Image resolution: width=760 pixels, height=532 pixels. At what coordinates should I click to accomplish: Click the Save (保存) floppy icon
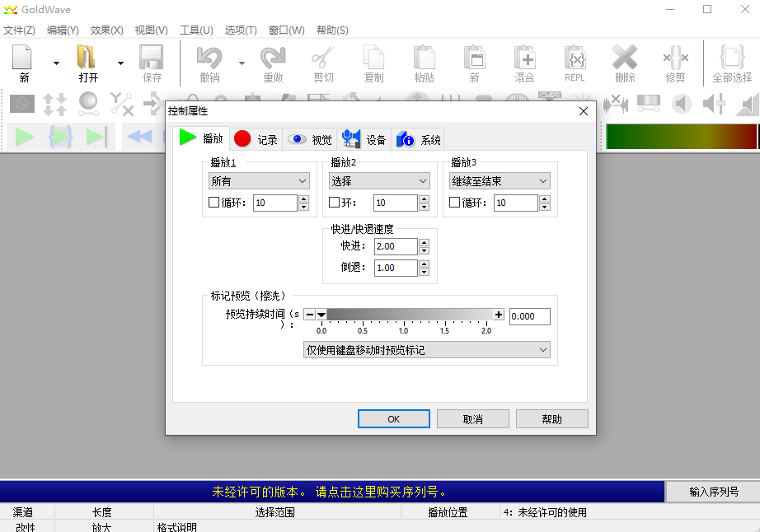(151, 58)
